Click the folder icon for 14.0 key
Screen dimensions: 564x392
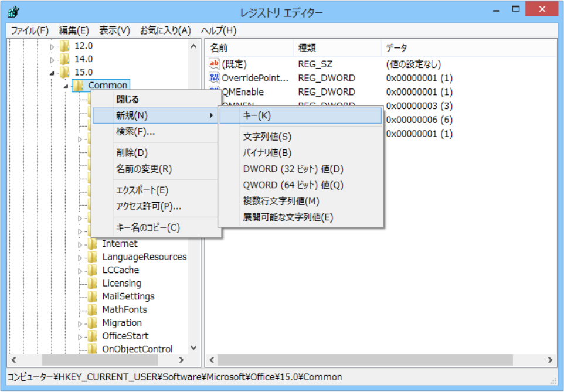[x=65, y=59]
